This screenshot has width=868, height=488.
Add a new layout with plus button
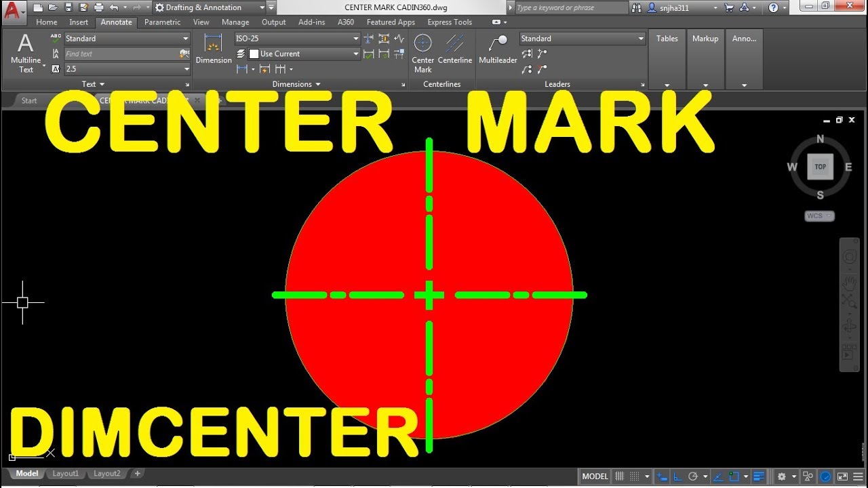[x=137, y=474]
